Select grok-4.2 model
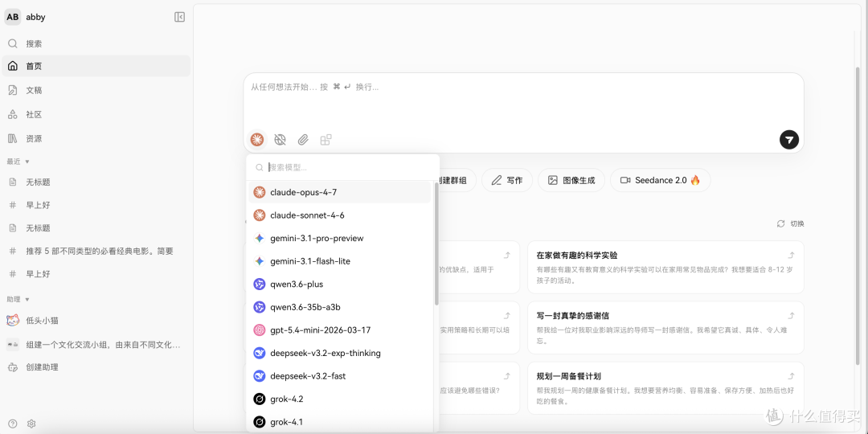 (x=340, y=399)
